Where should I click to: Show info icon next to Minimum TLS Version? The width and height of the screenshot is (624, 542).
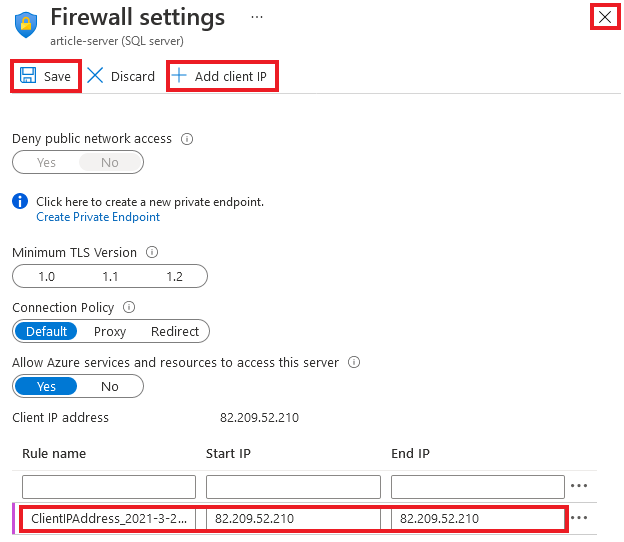pos(152,253)
